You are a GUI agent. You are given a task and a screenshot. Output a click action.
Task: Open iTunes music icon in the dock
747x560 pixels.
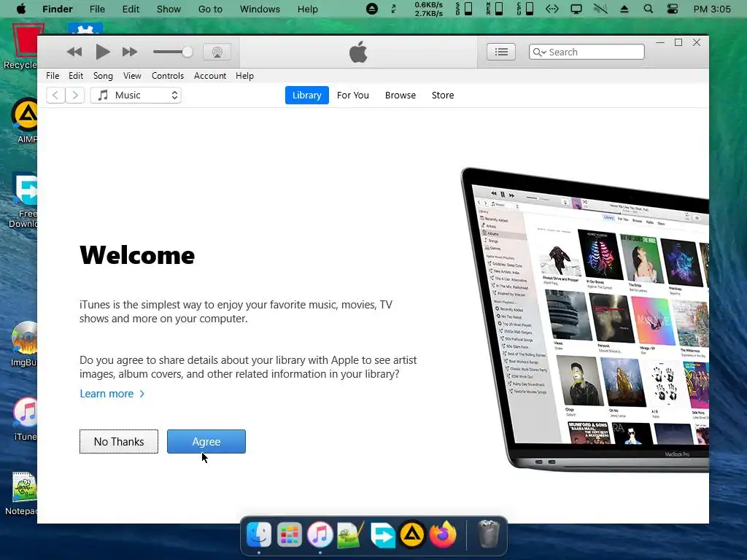320,534
